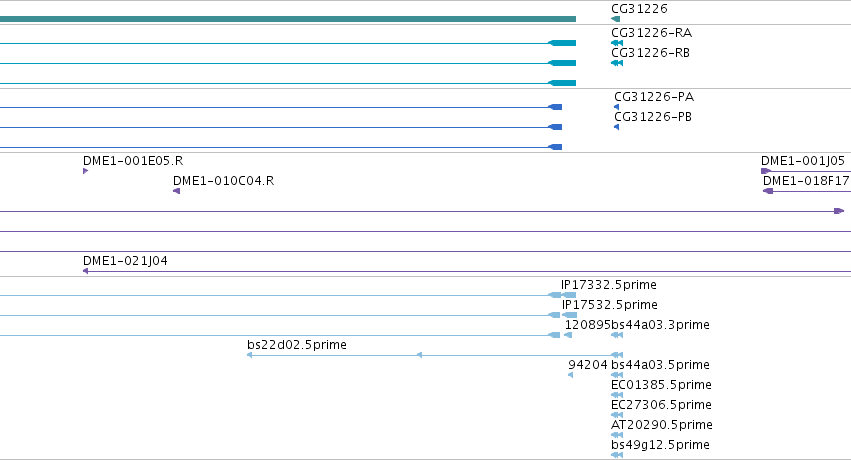851x460 pixels.
Task: Click the bs44a03.3prime label
Action: [x=661, y=324]
